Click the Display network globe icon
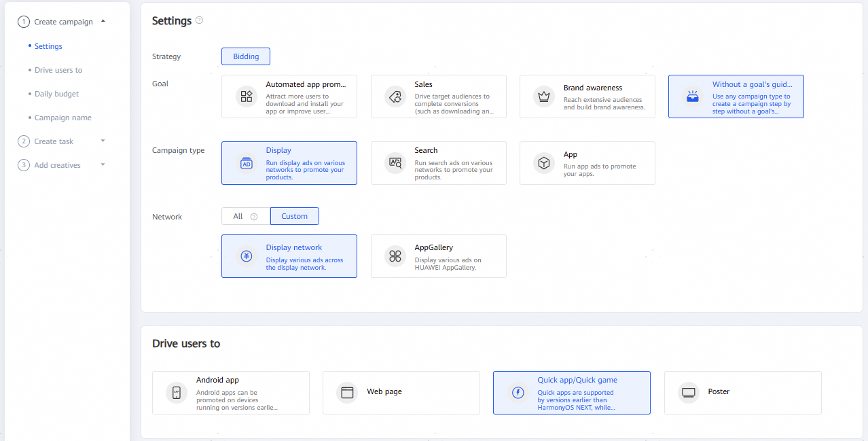868x441 pixels. point(246,256)
